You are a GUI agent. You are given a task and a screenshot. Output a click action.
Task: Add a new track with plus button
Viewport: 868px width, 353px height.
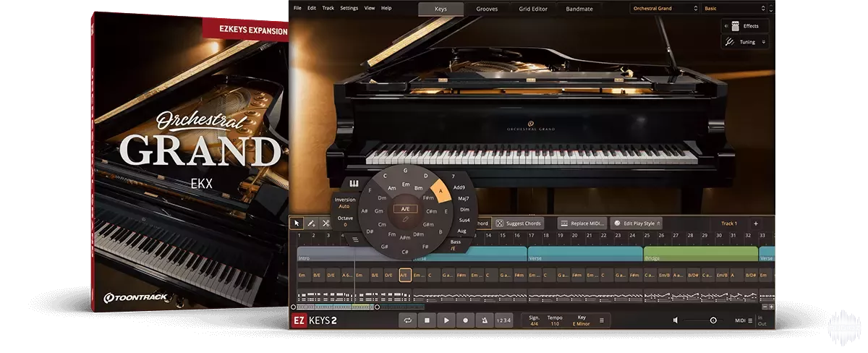coord(756,224)
